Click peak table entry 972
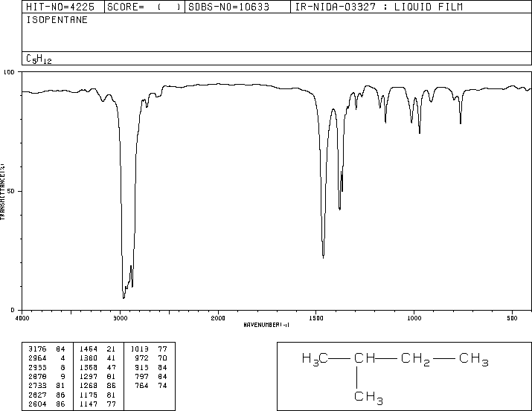 coord(141,357)
